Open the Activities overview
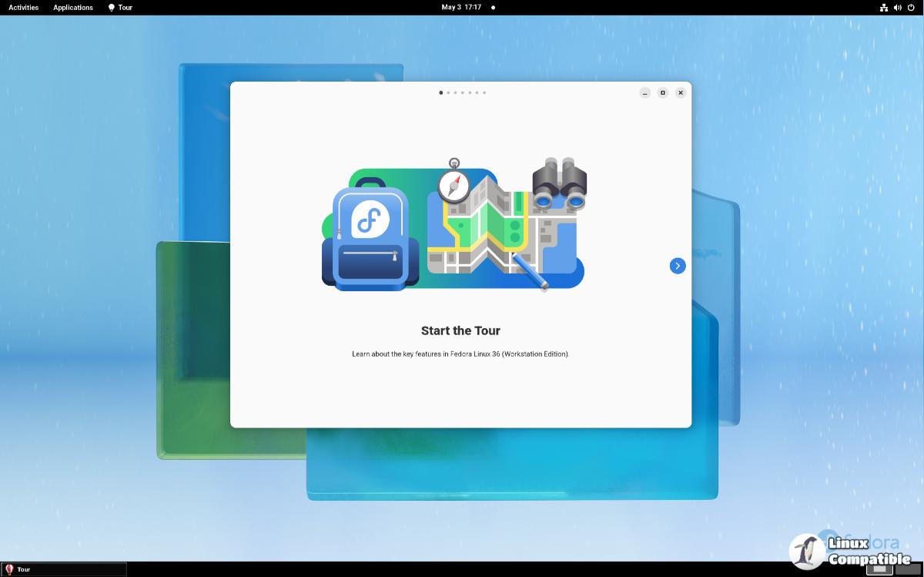The width and height of the screenshot is (924, 577). coord(23,8)
